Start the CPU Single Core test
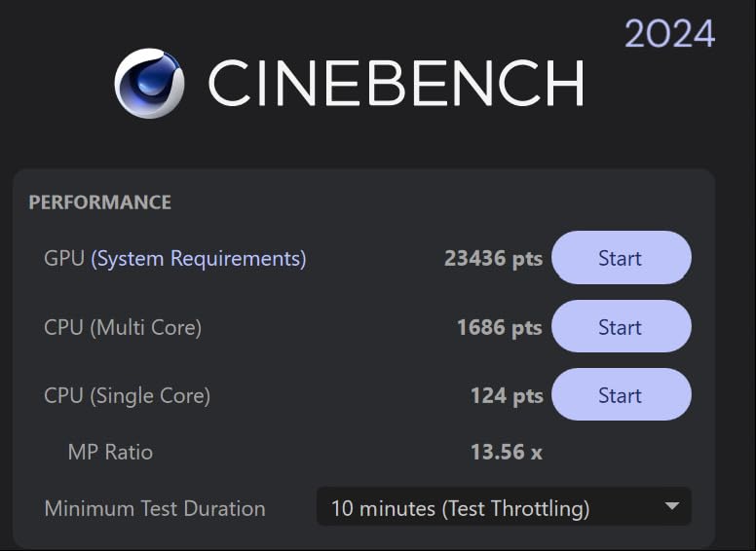Image resolution: width=756 pixels, height=551 pixels. click(621, 395)
